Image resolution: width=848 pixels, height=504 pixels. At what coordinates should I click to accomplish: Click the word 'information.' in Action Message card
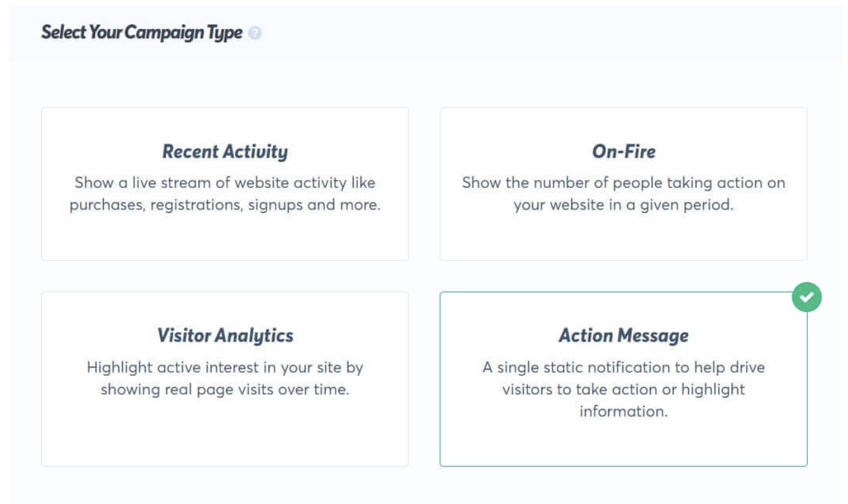[x=624, y=411]
